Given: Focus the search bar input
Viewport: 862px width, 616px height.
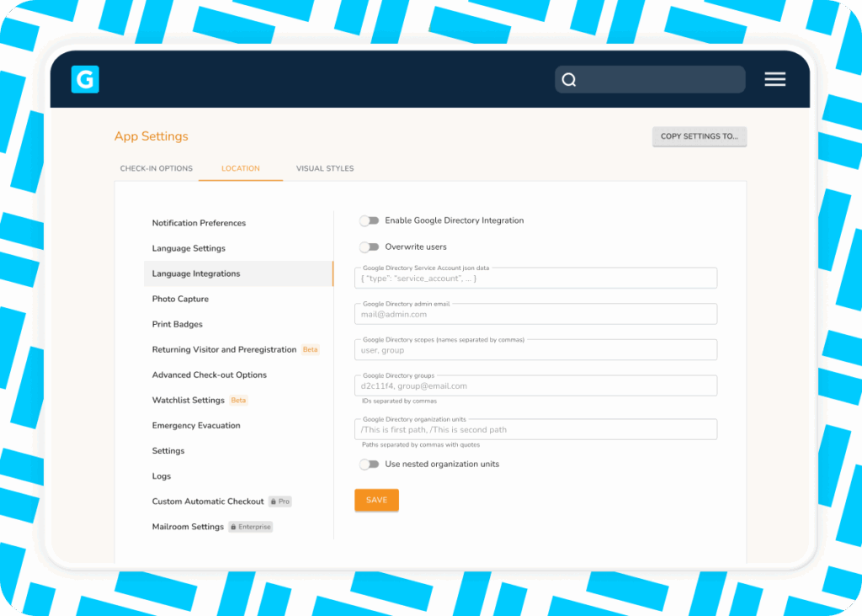Looking at the screenshot, I should (658, 80).
